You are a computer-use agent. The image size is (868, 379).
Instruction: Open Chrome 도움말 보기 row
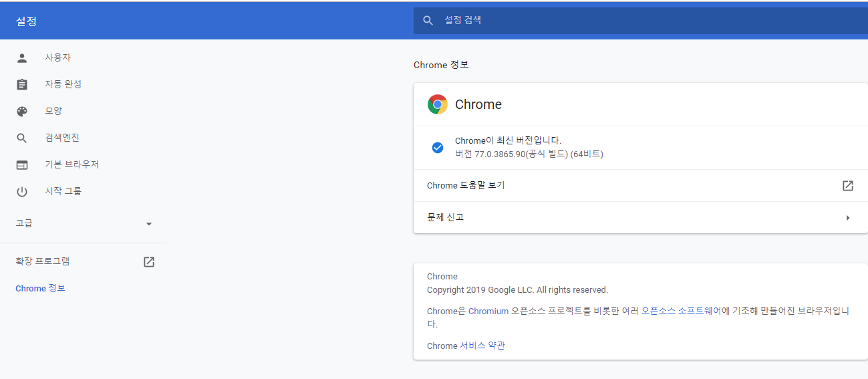(640, 186)
